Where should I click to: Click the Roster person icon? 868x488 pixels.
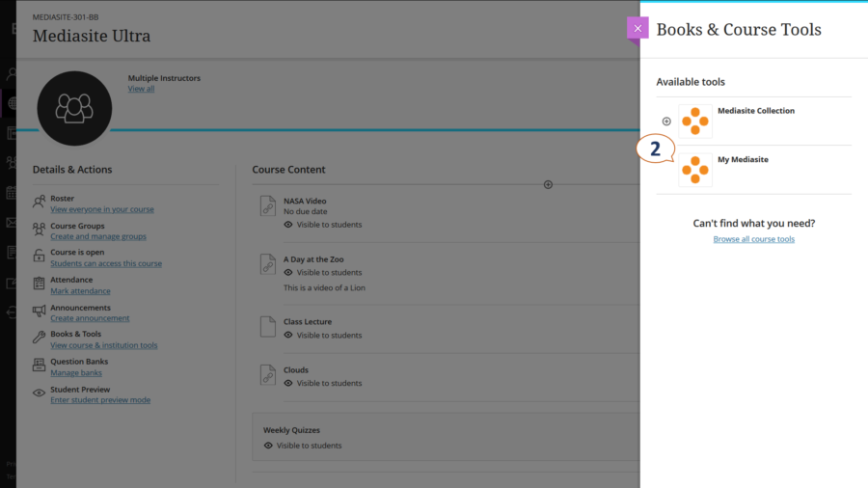(39, 202)
